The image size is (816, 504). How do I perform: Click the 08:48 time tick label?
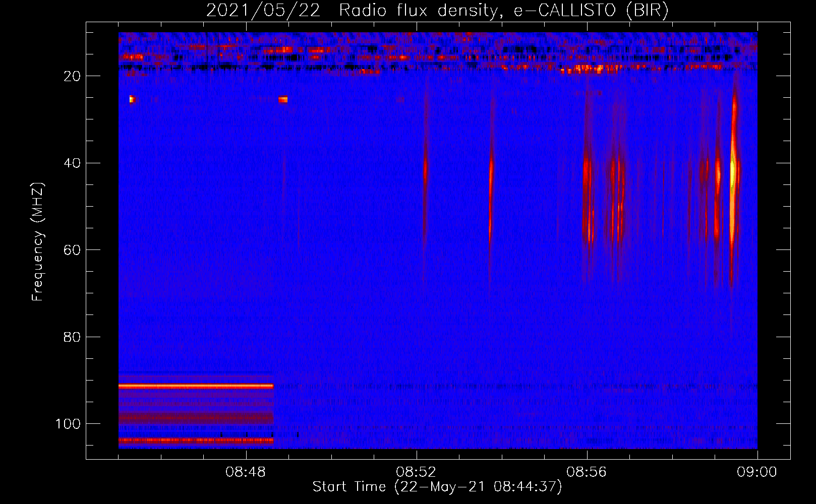(x=246, y=472)
